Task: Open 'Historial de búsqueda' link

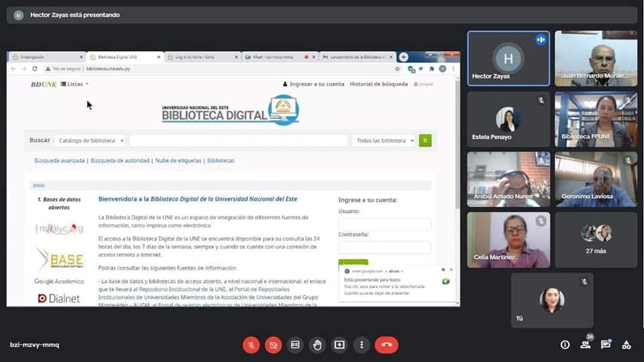Action: pyautogui.click(x=378, y=84)
